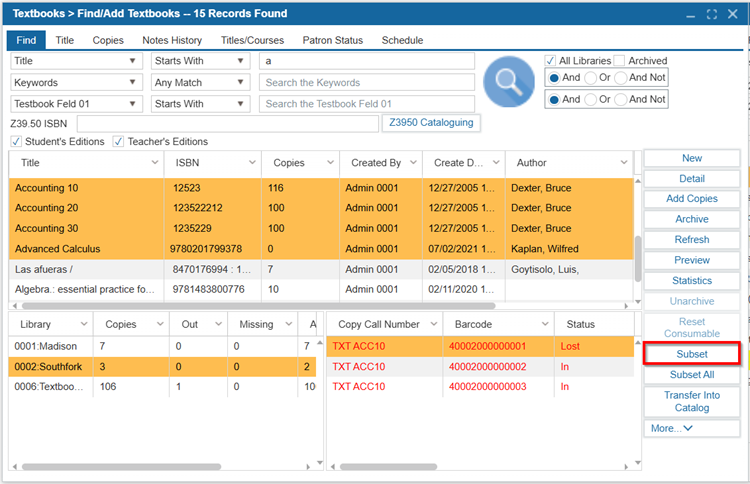The height and width of the screenshot is (484, 750).
Task: Click the Archive button
Action: tap(692, 220)
